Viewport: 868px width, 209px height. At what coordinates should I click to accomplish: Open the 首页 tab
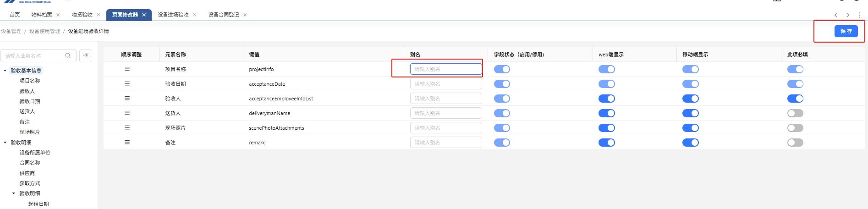coord(15,15)
